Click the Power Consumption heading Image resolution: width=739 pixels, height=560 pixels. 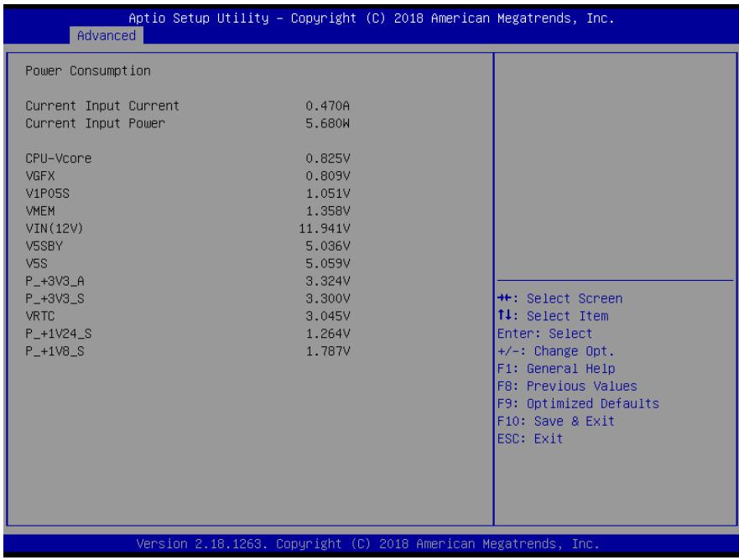pyautogui.click(x=88, y=70)
